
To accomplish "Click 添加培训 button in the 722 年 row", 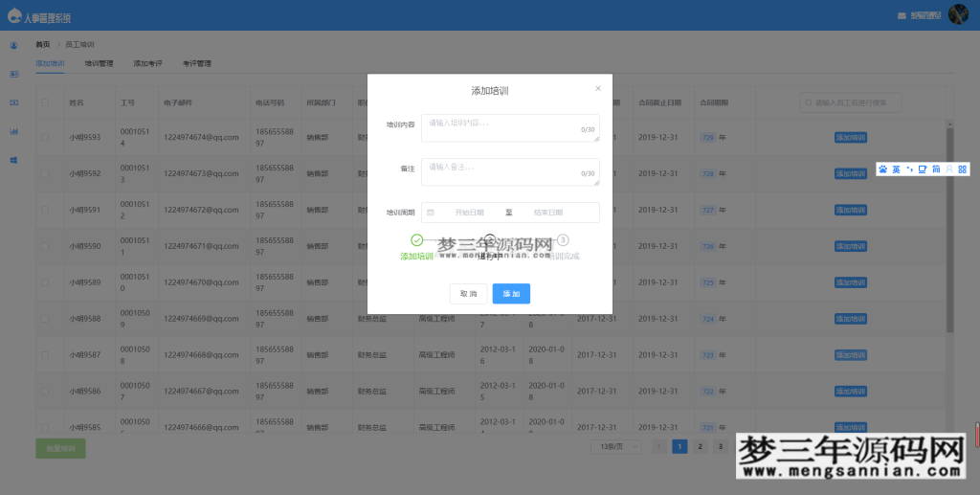I will tap(851, 392).
